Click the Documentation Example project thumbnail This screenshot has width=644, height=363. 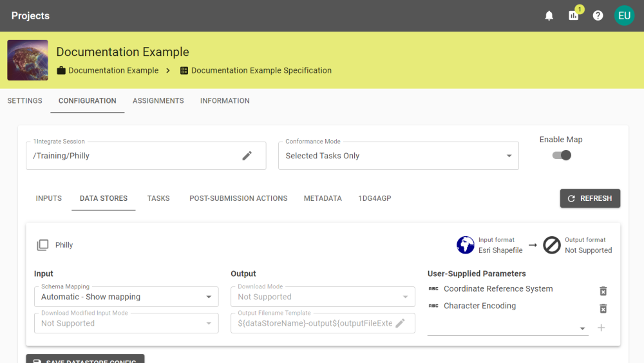pyautogui.click(x=28, y=60)
